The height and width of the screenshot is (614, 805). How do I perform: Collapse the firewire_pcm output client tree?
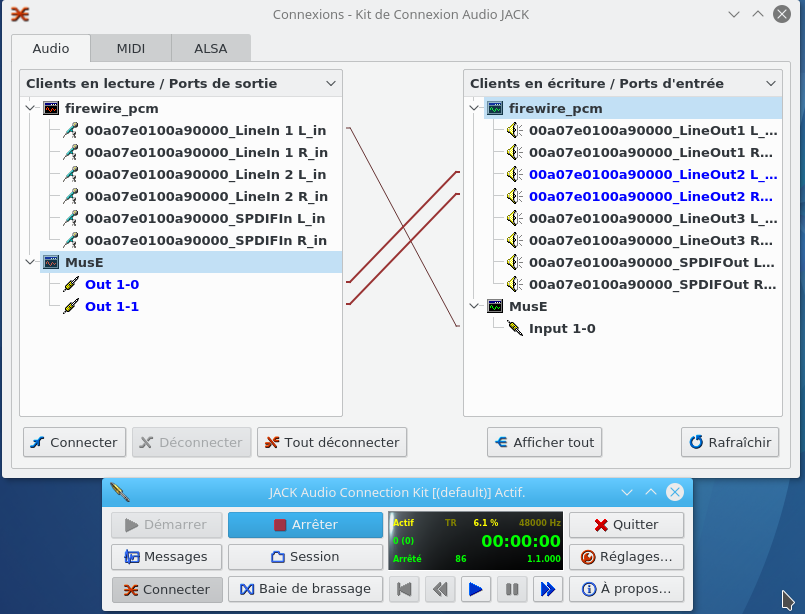click(x=30, y=108)
